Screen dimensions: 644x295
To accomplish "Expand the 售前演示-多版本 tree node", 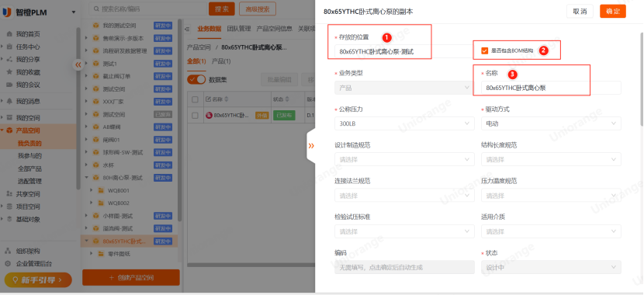I will pos(86,38).
